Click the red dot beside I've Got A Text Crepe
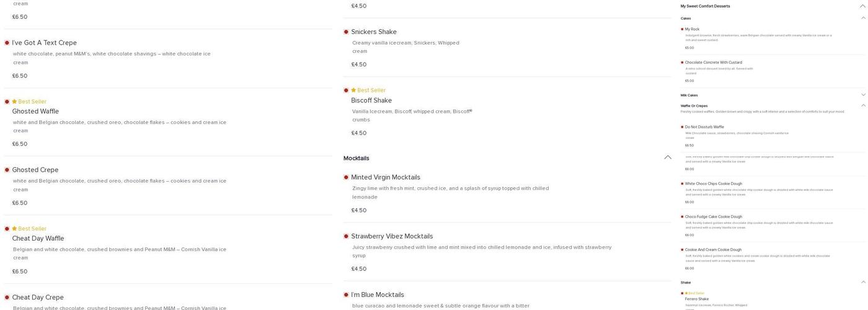The image size is (868, 310). (x=7, y=43)
